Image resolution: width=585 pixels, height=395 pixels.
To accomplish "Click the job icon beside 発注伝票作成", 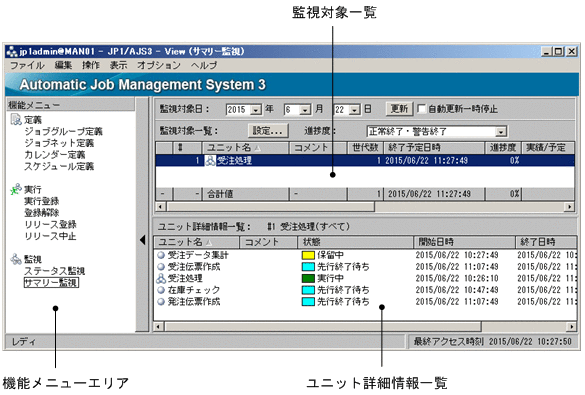I will pyautogui.click(x=161, y=301).
